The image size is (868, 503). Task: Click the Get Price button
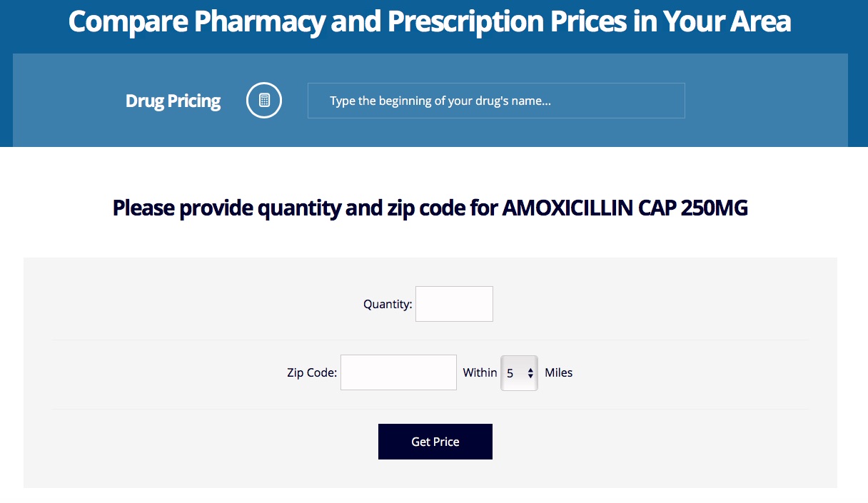pos(435,442)
